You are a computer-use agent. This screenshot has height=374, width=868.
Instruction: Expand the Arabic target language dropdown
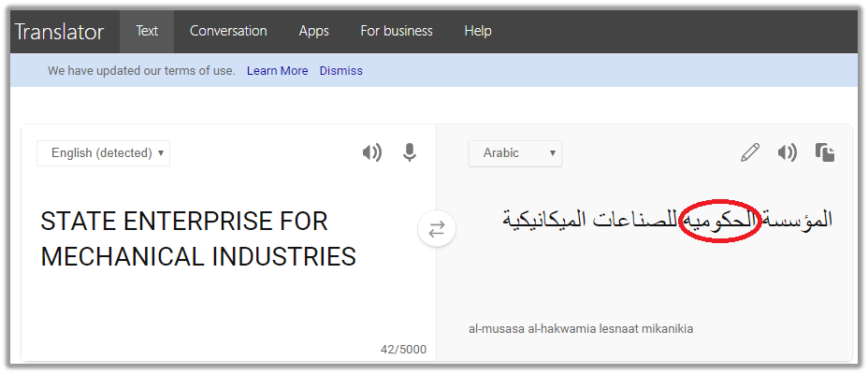pyautogui.click(x=515, y=153)
